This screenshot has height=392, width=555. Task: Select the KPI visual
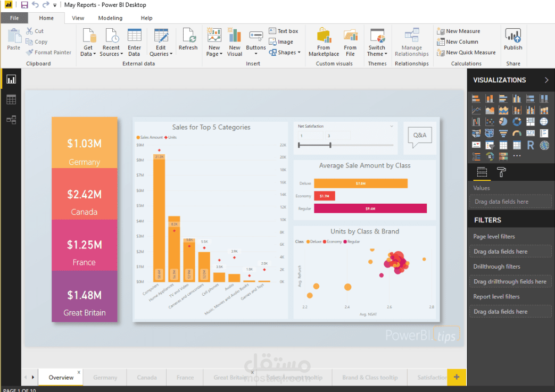(x=476, y=145)
